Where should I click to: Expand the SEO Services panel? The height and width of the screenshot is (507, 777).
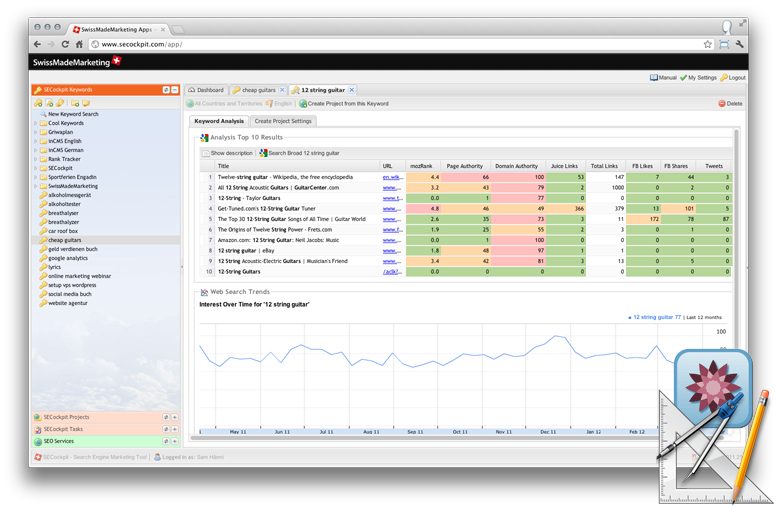(x=174, y=441)
